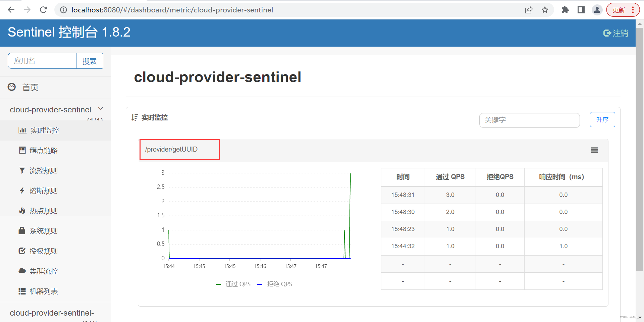Click the cloud icon beside 集群流控
644x322 pixels.
[22, 271]
